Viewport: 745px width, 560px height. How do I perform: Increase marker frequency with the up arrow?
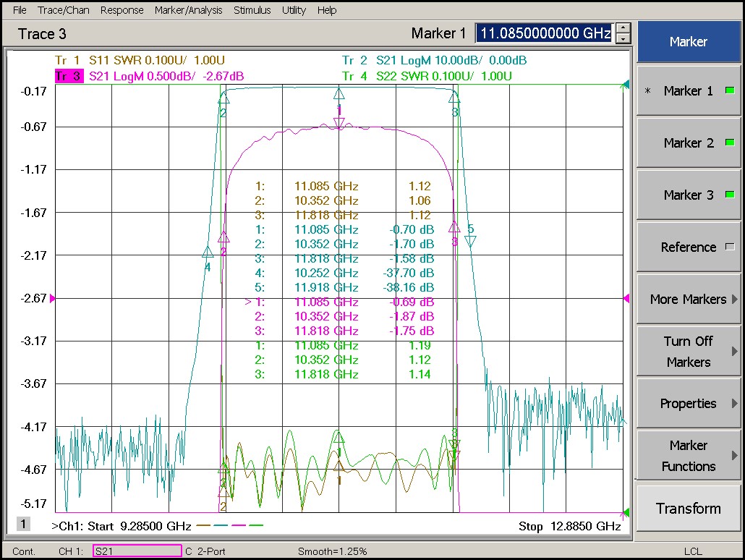(623, 28)
